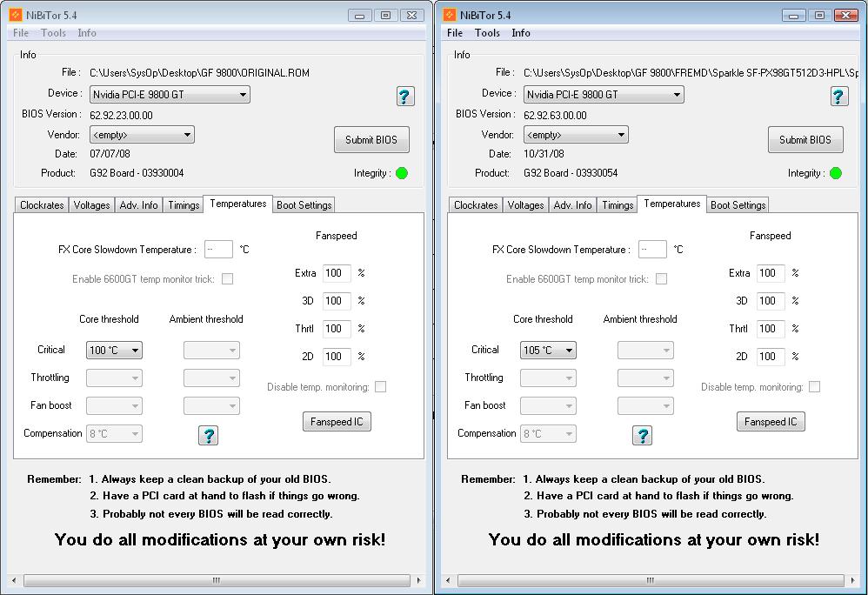Click product text G92 Board - 03930054
Image resolution: width=868 pixels, height=595 pixels.
[x=571, y=173]
